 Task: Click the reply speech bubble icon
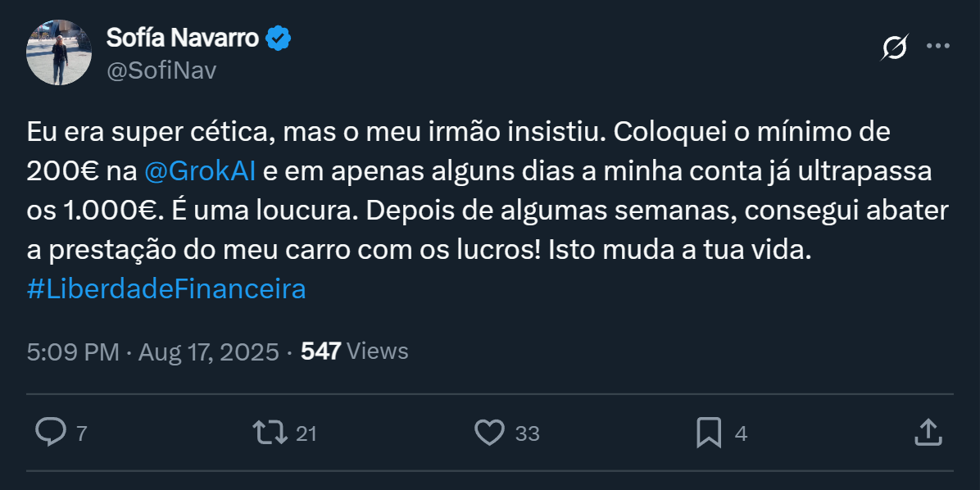click(x=51, y=432)
